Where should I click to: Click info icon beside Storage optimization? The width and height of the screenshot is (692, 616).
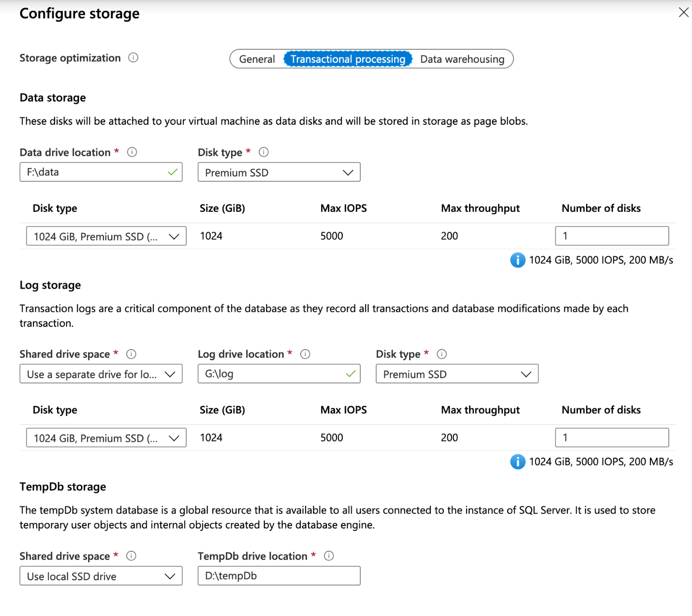[133, 58]
